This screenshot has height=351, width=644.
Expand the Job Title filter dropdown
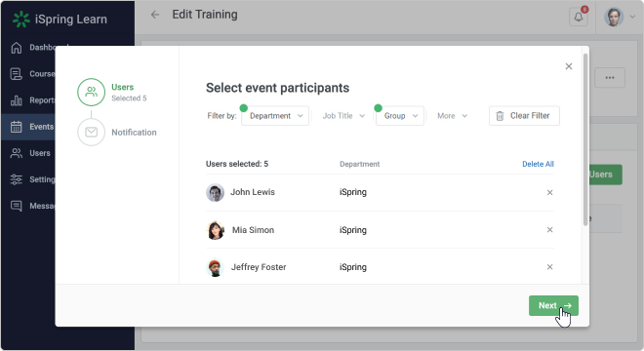click(343, 116)
